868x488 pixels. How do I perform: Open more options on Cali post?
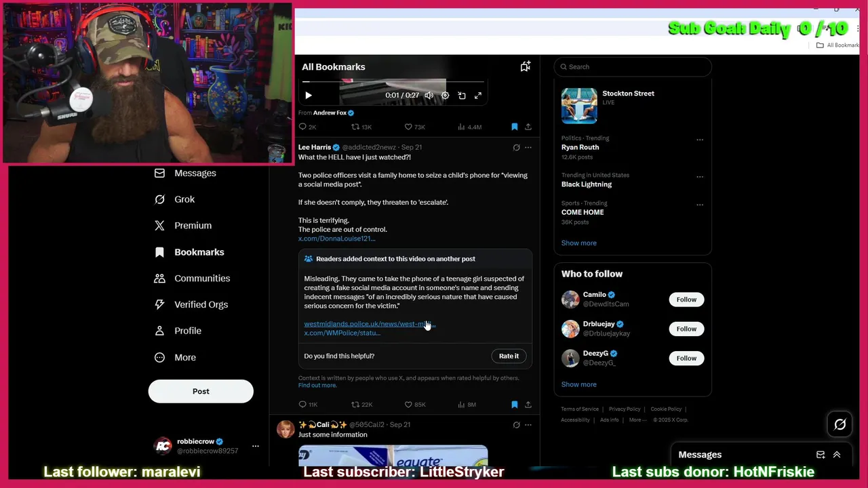[x=528, y=425]
